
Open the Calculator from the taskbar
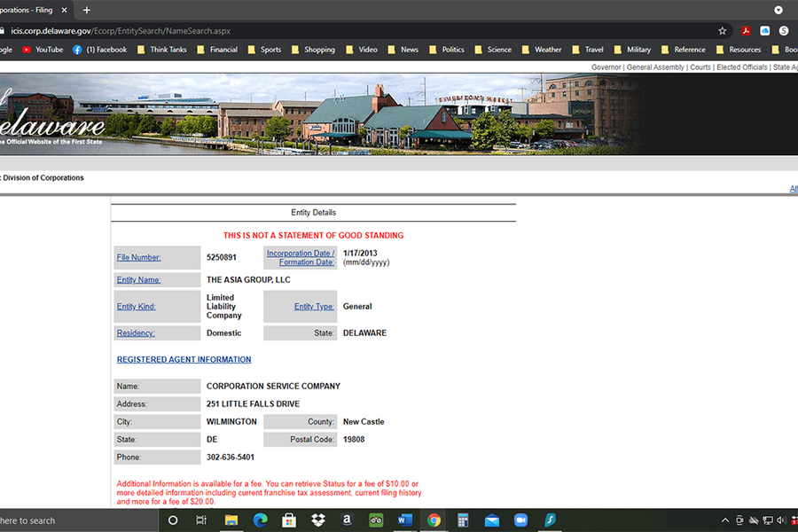462,520
